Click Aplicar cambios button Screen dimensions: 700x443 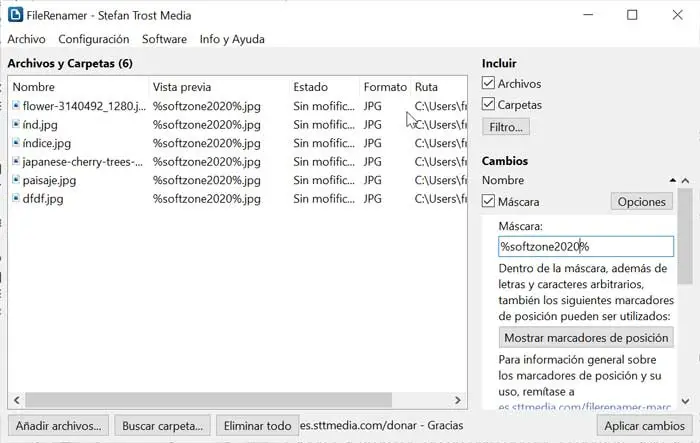645,426
